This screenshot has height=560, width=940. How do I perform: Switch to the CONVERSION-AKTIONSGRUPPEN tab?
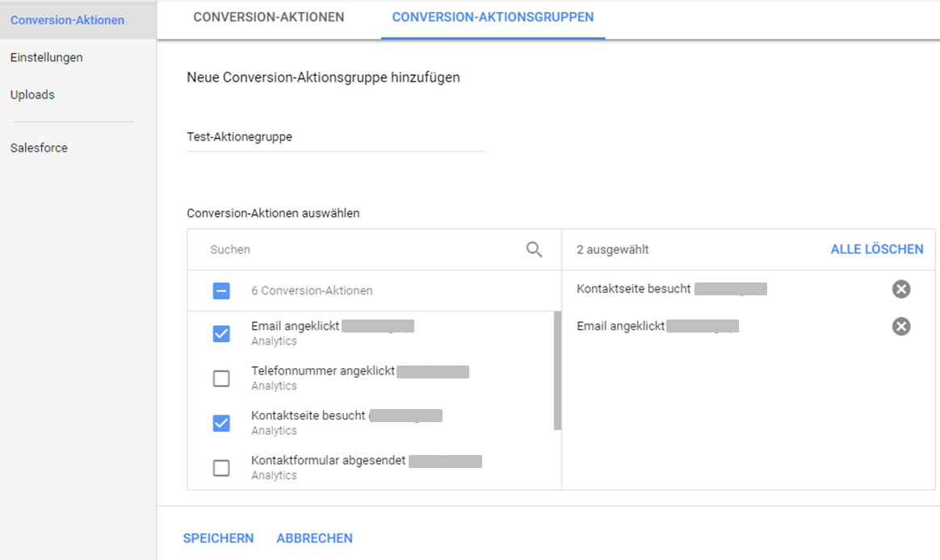(493, 16)
